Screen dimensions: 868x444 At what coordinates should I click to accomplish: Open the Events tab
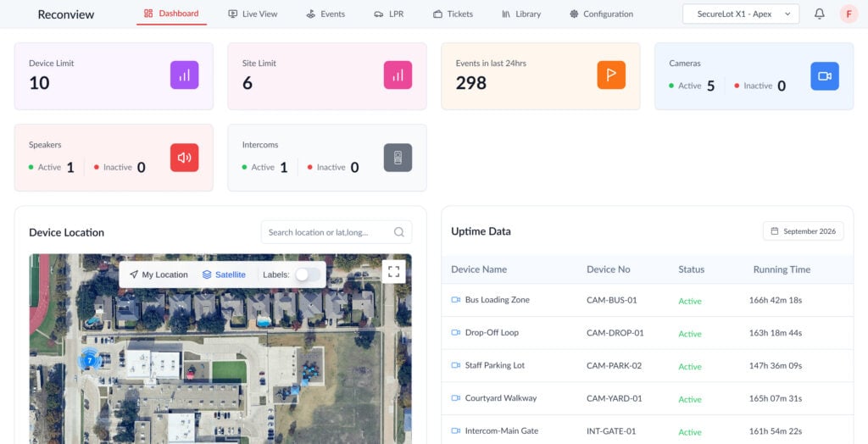[x=325, y=14]
